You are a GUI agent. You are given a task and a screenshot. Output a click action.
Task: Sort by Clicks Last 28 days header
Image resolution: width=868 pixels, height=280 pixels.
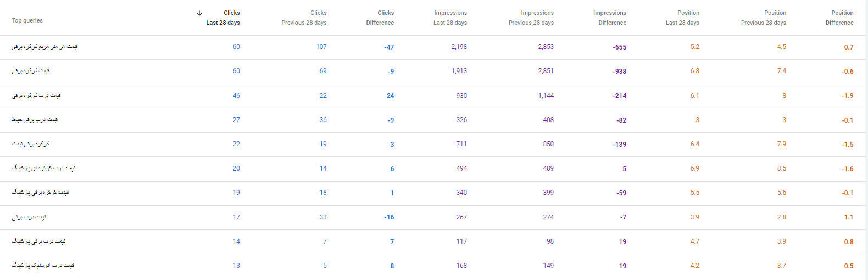coord(223,18)
